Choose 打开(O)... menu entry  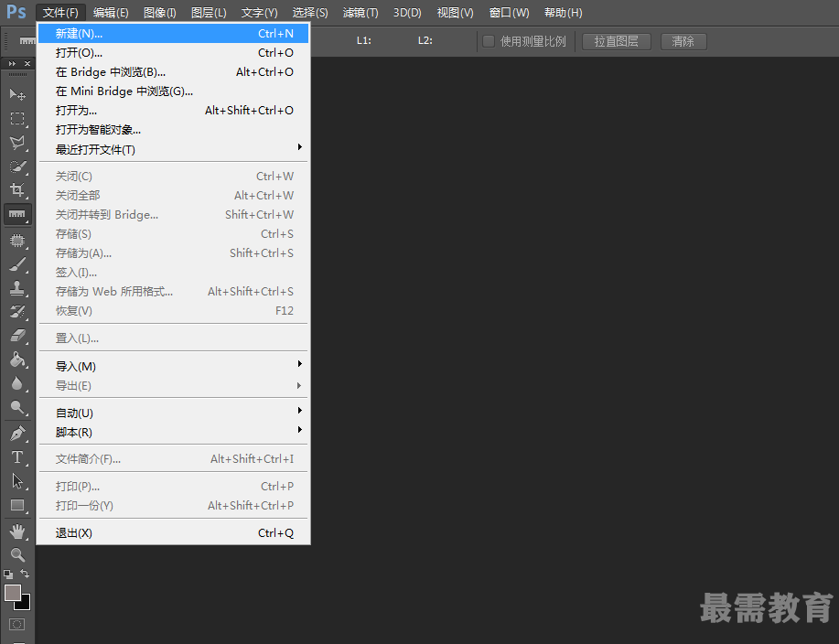point(173,52)
